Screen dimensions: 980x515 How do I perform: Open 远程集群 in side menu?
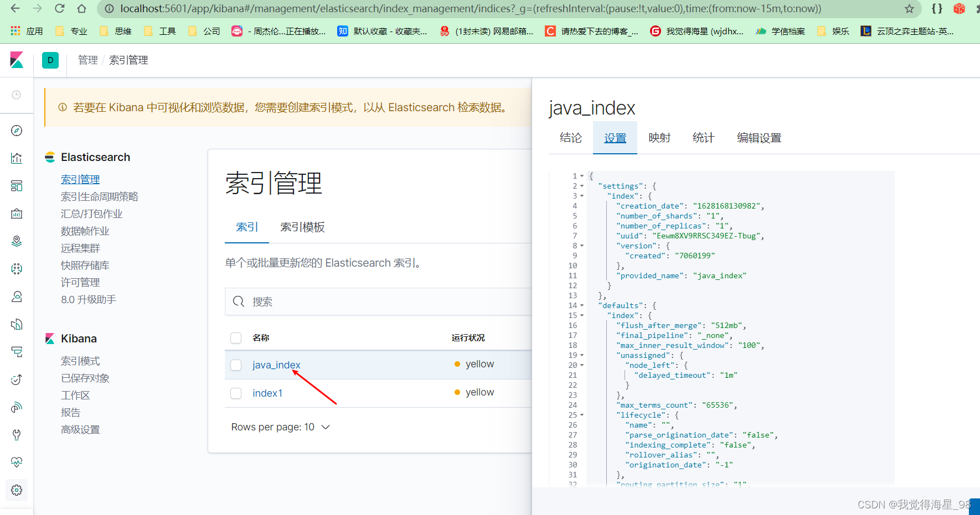(80, 248)
